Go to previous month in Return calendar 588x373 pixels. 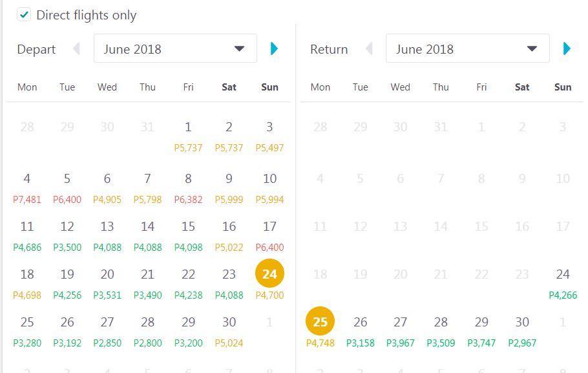tap(369, 48)
